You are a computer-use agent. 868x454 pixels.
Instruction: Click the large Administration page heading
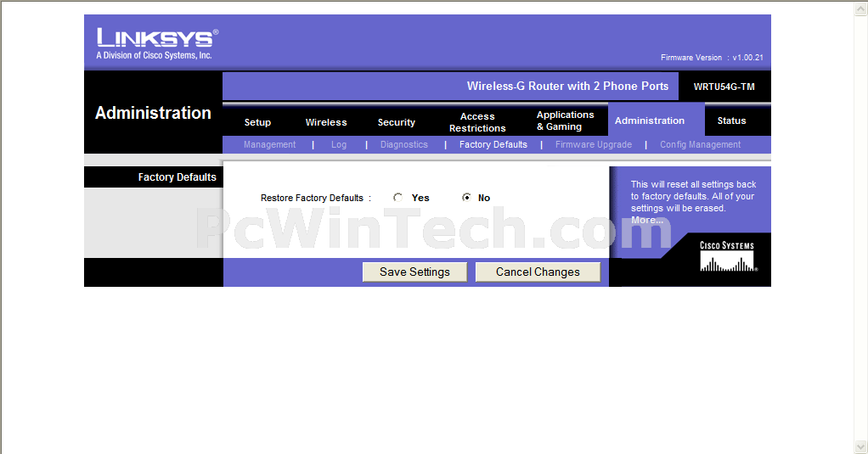154,113
